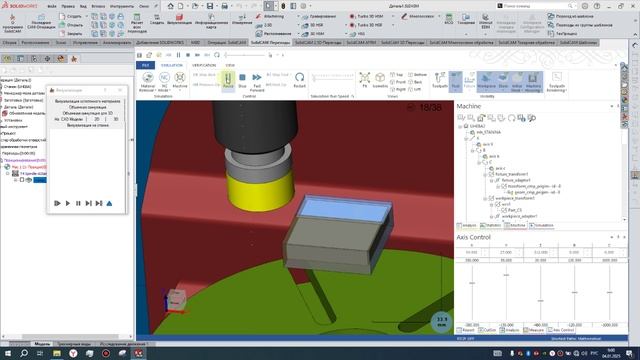Click the Stop button in simulation ribbon

coord(242,81)
